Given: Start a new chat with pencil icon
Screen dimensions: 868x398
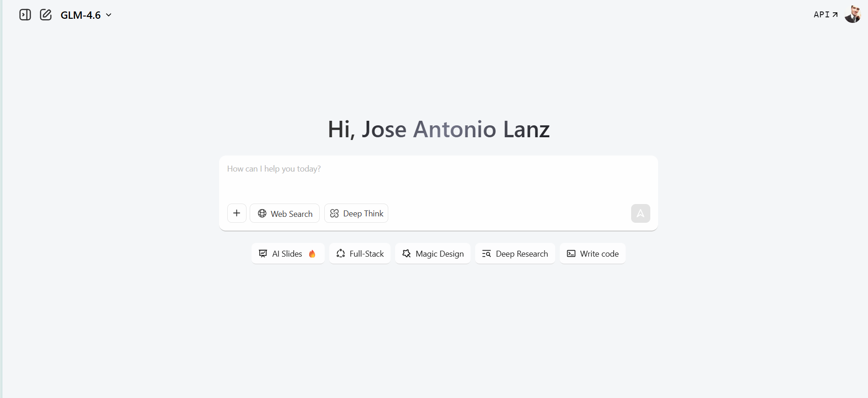Looking at the screenshot, I should (46, 15).
